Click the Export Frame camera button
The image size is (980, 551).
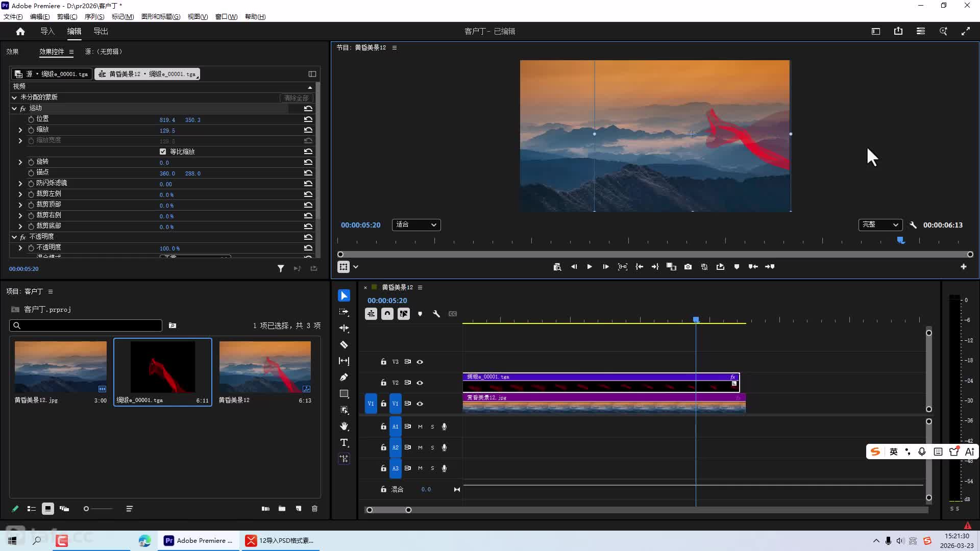(688, 267)
